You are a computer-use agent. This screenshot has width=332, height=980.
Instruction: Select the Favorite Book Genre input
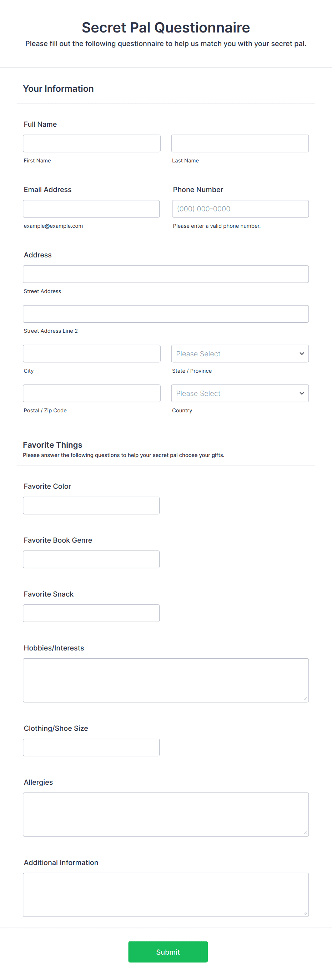click(x=91, y=559)
